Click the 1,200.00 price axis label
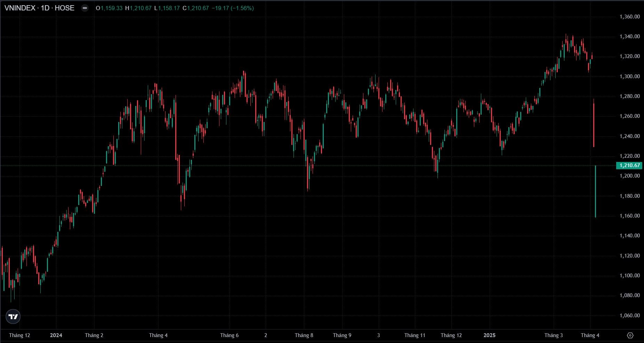 point(630,176)
